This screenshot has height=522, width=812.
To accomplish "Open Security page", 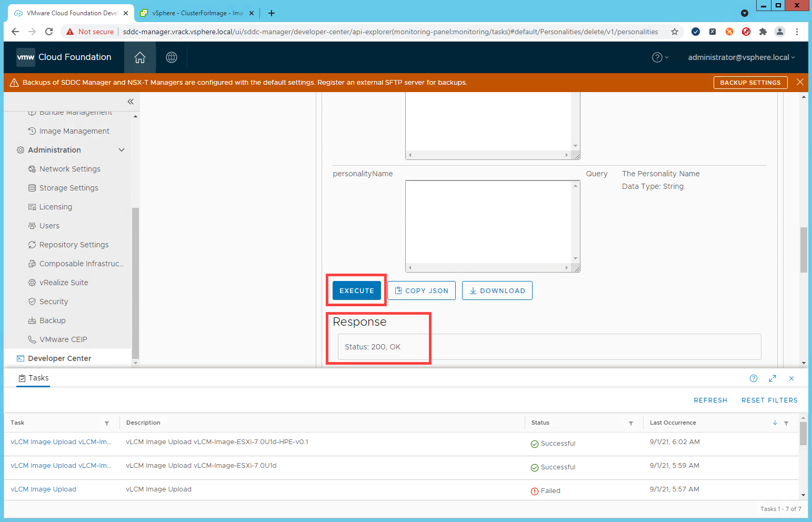I will pos(54,302).
